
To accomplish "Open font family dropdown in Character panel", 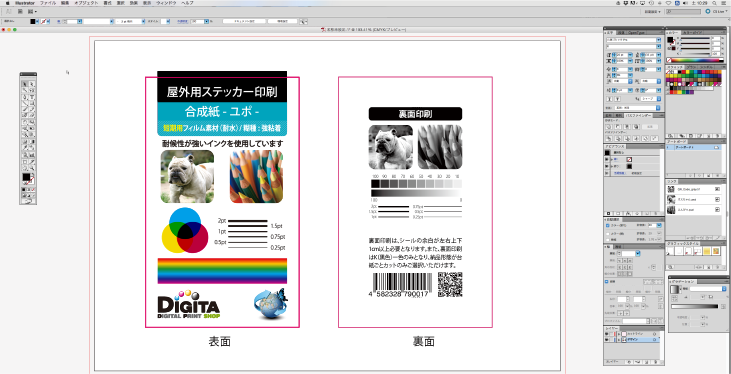I will [x=659, y=40].
